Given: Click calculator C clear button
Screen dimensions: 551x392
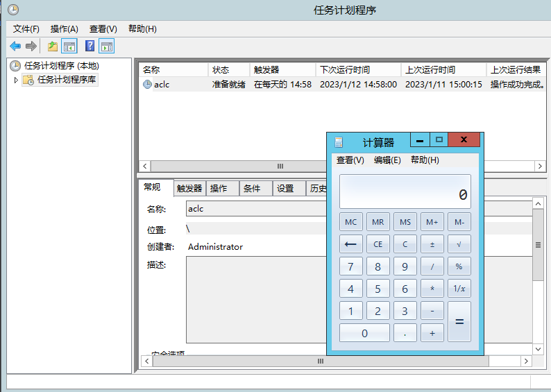Looking at the screenshot, I should pos(405,244).
